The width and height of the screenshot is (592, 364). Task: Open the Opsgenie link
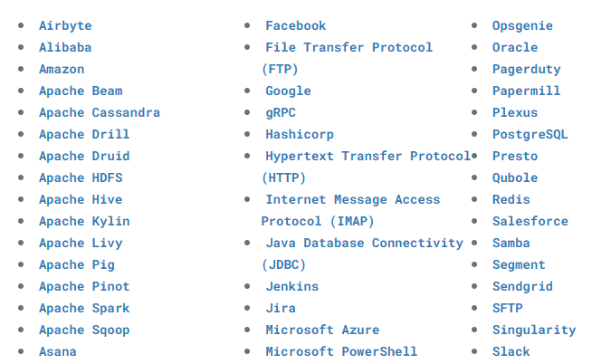pyautogui.click(x=522, y=25)
